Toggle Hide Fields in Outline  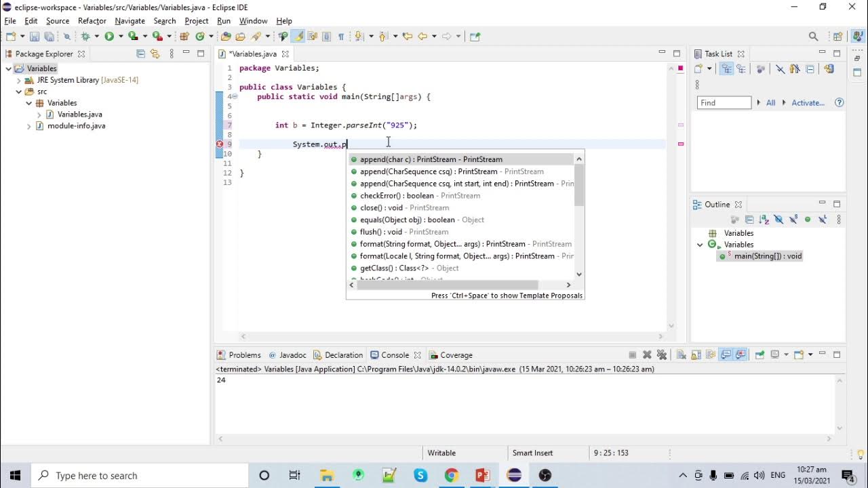coord(778,220)
